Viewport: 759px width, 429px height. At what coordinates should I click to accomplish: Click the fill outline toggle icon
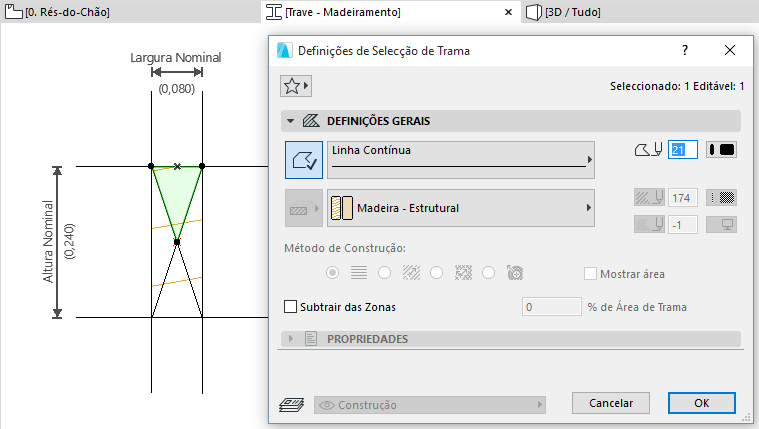coord(304,160)
